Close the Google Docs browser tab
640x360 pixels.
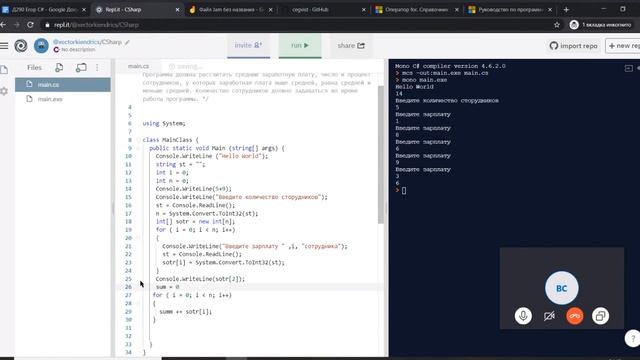click(84, 9)
